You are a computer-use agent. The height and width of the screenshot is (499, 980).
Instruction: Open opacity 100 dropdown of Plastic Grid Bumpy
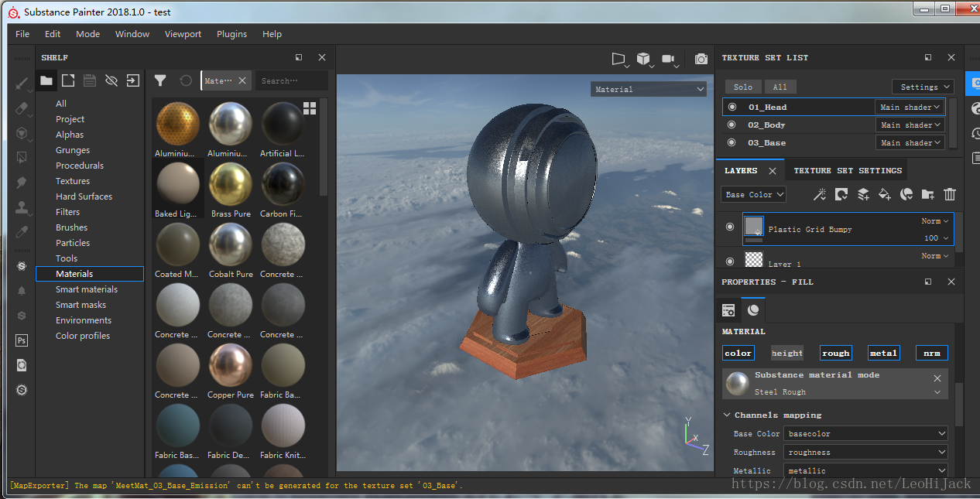tap(936, 238)
